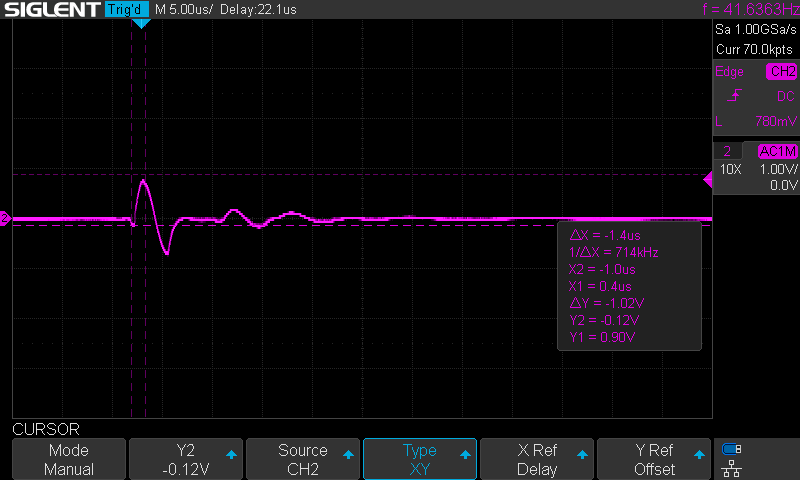Click the Y1 = 0.90V readout
The width and height of the screenshot is (800, 480).
tap(602, 337)
